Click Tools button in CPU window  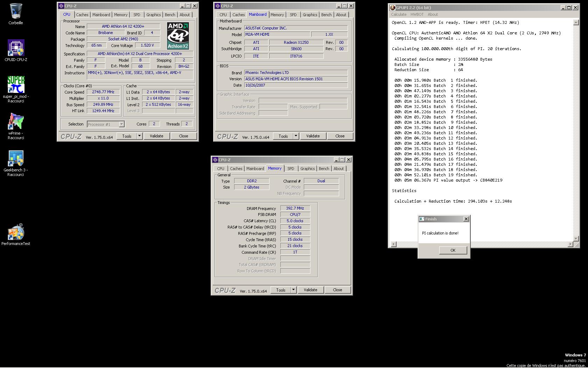pyautogui.click(x=127, y=136)
